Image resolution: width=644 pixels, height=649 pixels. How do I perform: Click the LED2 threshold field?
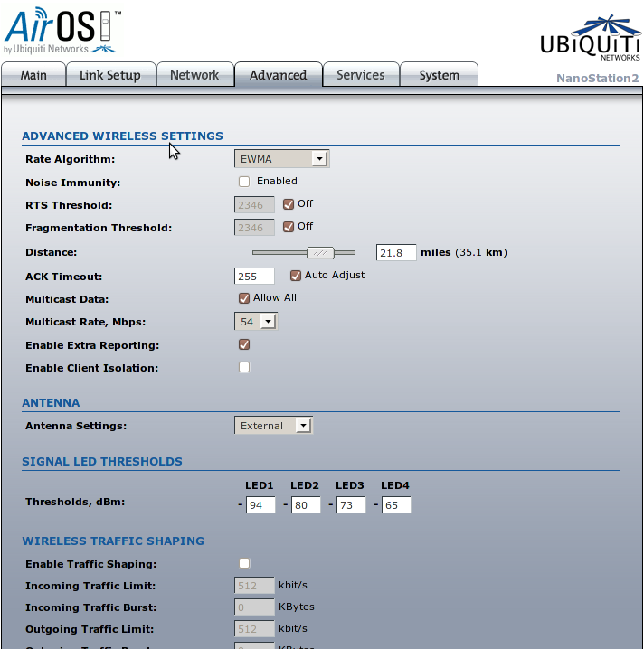[x=306, y=505]
